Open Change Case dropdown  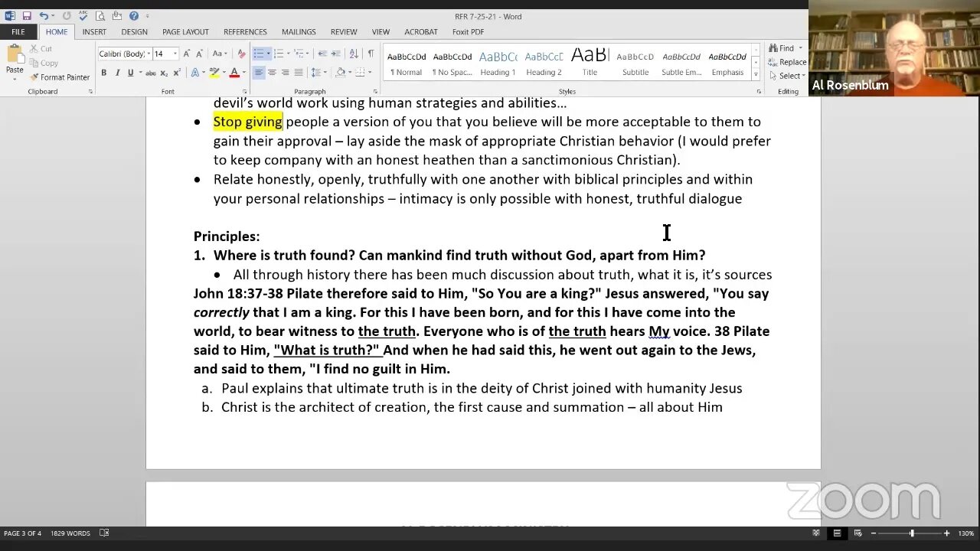coord(220,54)
